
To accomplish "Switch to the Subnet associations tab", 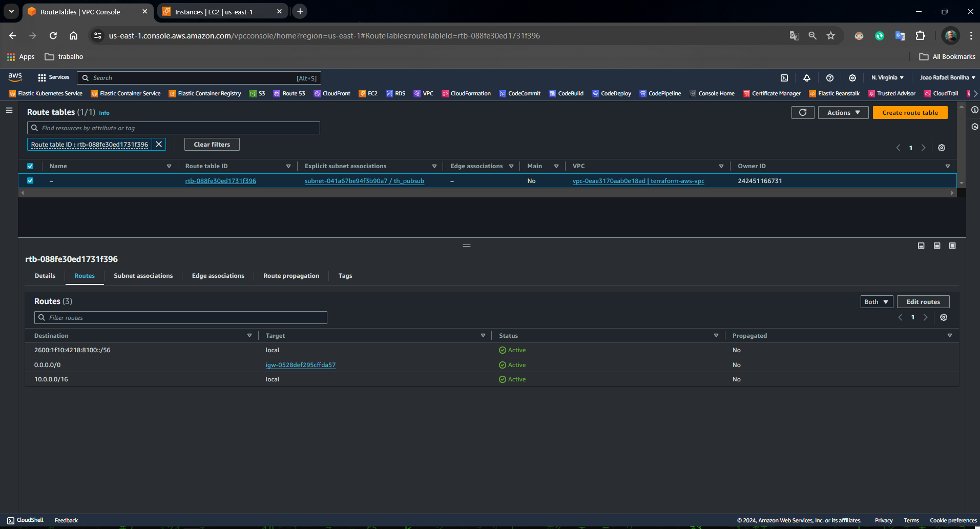I will (143, 276).
